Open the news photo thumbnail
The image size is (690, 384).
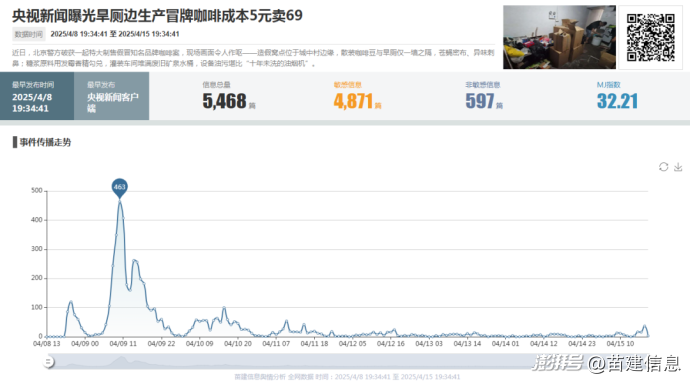click(559, 37)
